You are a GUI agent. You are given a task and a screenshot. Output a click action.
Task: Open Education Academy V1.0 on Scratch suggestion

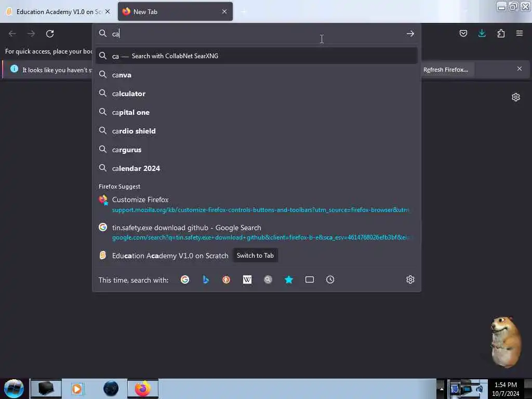point(170,256)
